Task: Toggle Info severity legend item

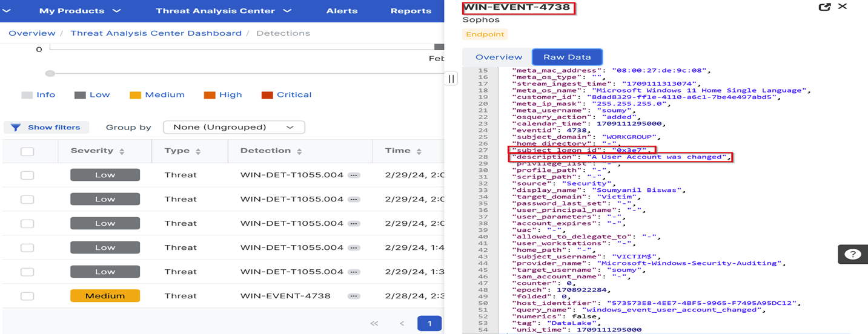Action: [38, 95]
